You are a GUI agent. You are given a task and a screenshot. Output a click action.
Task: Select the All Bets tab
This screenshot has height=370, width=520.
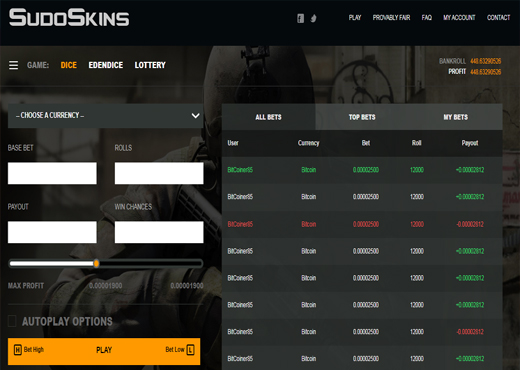268,117
